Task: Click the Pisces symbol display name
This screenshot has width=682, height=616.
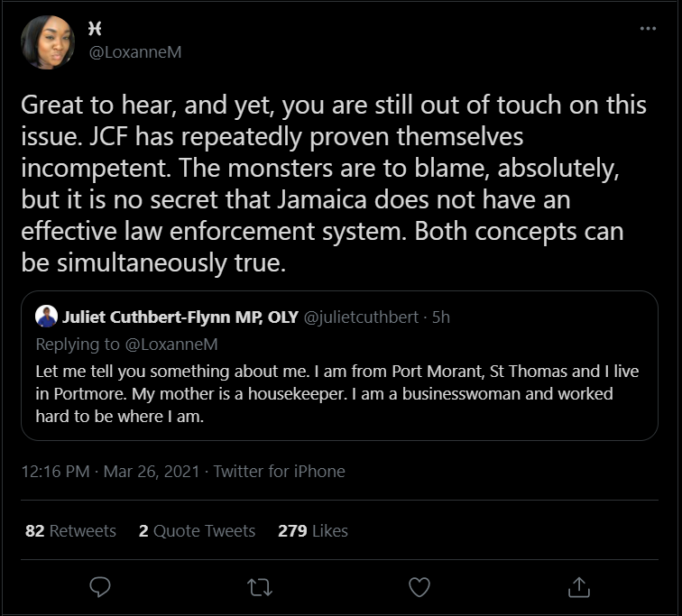Action: coord(95,28)
